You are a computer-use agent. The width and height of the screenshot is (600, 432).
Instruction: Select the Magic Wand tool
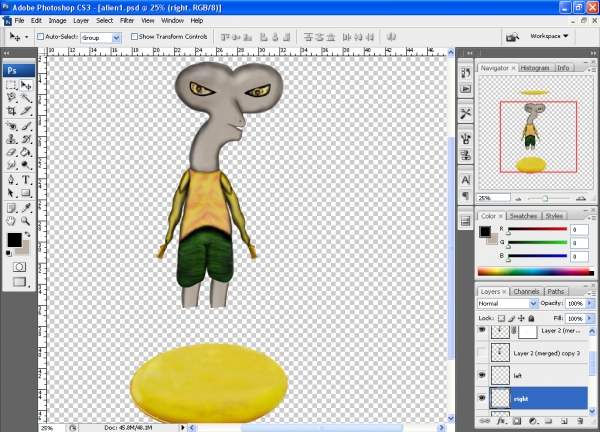coord(26,98)
